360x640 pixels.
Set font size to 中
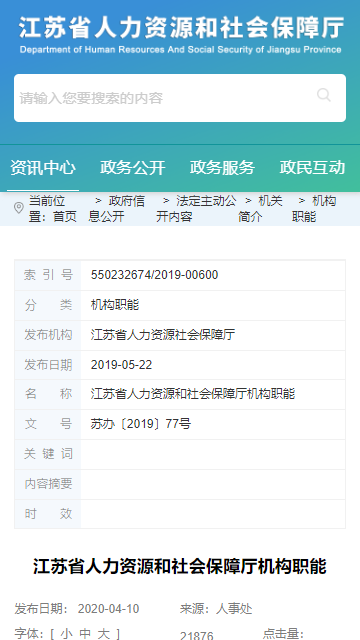[85, 634]
